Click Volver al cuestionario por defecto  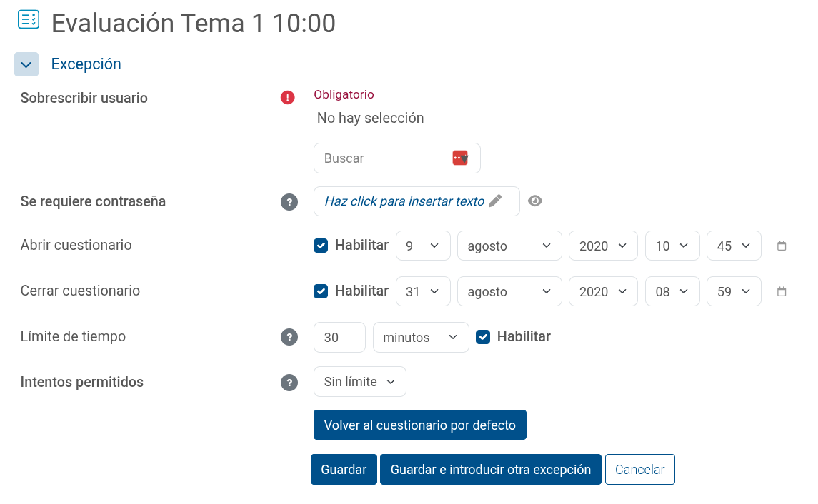coord(420,425)
